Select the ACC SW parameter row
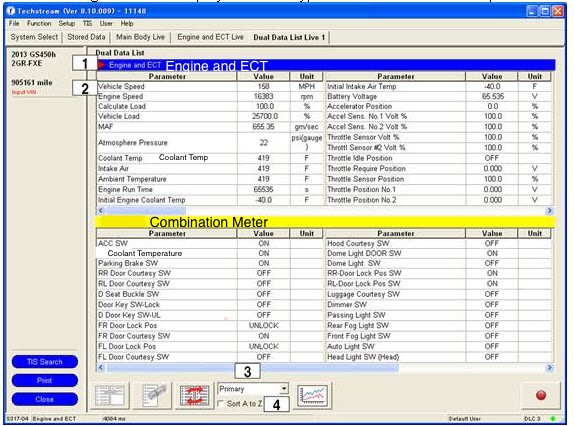 pos(210,243)
